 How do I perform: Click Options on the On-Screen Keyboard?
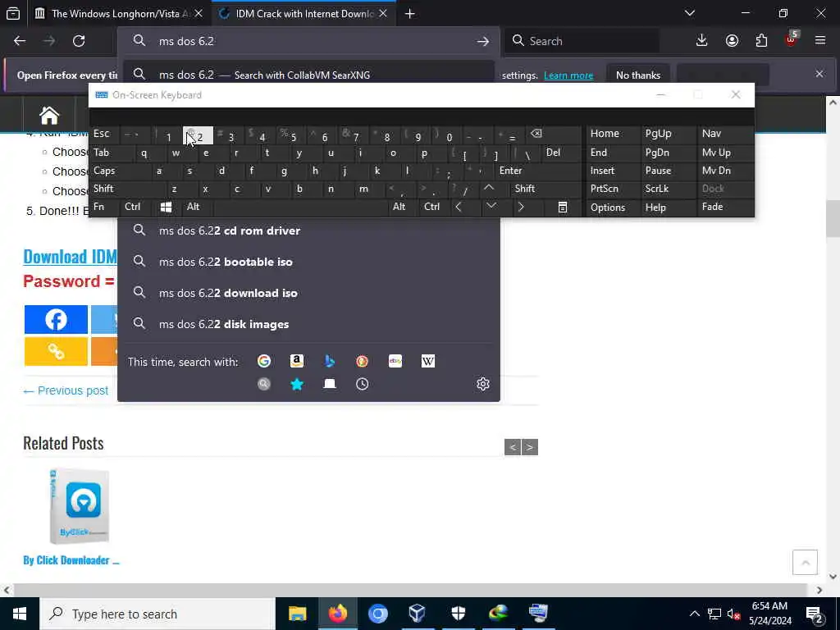[x=613, y=208]
